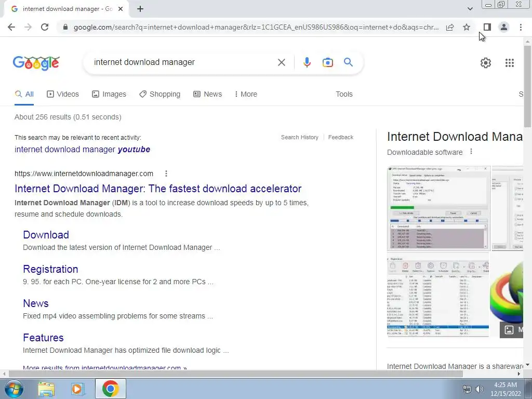
Task: Click the Feedback link
Action: pos(341,137)
